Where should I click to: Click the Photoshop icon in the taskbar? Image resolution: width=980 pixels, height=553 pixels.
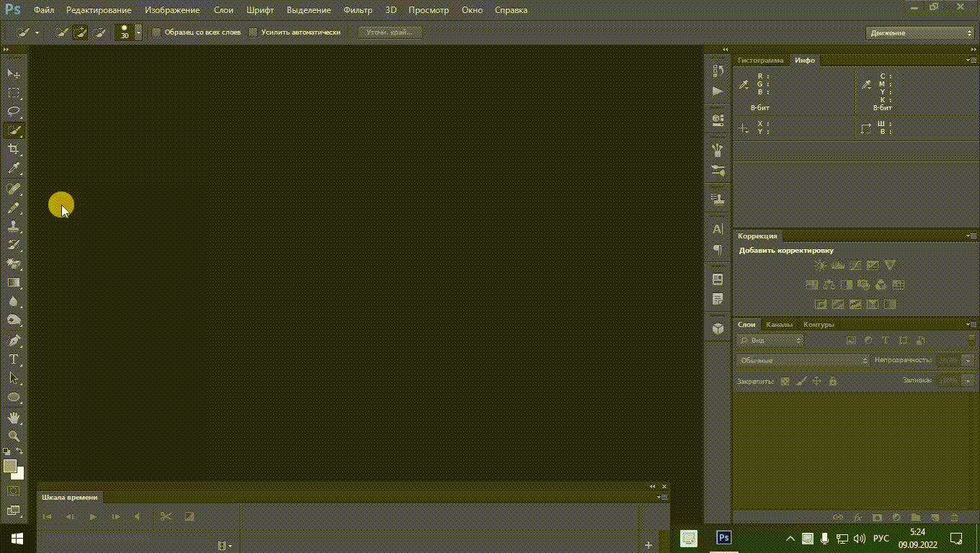tap(724, 538)
